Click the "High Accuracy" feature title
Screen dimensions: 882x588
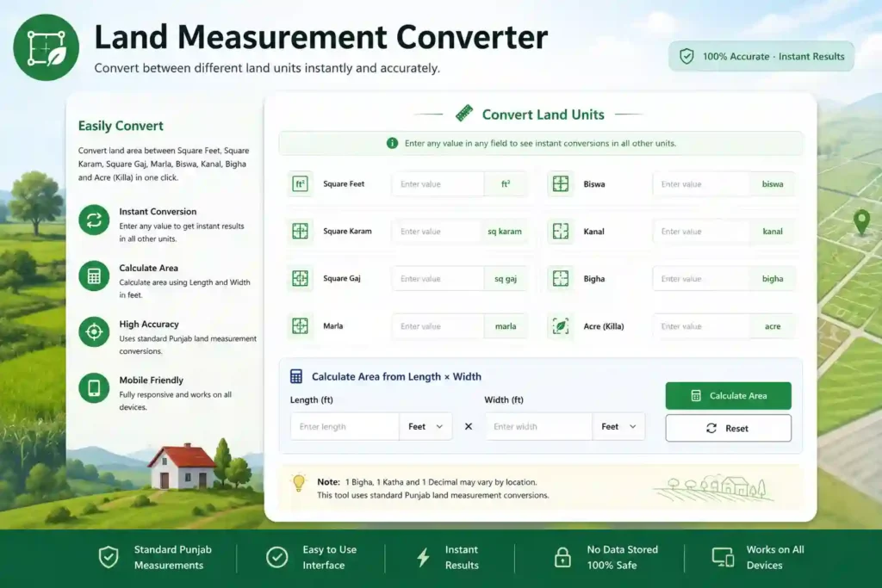148,324
